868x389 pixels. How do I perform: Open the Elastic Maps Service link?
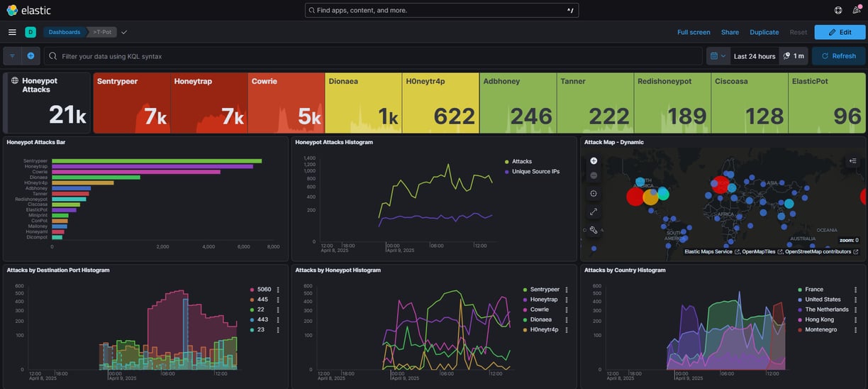(x=712, y=252)
